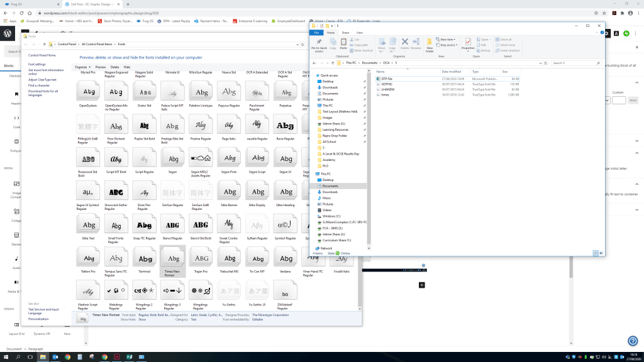Image resolution: width=644 pixels, height=362 pixels.
Task: Expand the New item dropdown
Action: click(448, 40)
